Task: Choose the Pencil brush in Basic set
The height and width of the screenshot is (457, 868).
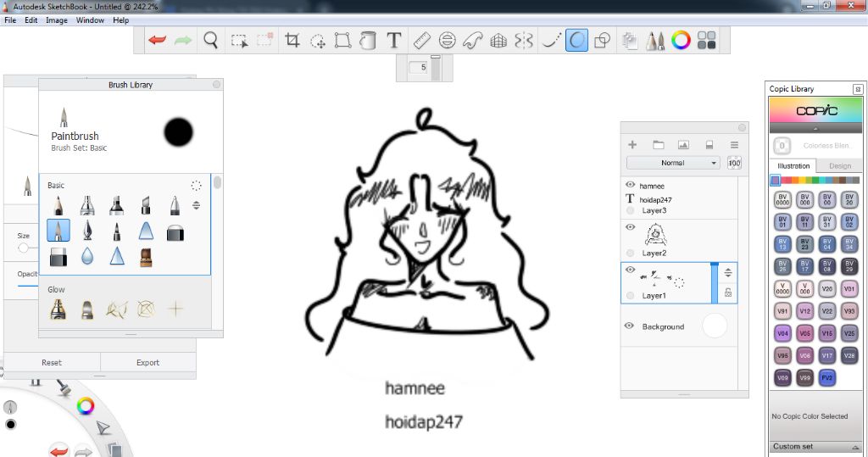Action: click(x=58, y=205)
